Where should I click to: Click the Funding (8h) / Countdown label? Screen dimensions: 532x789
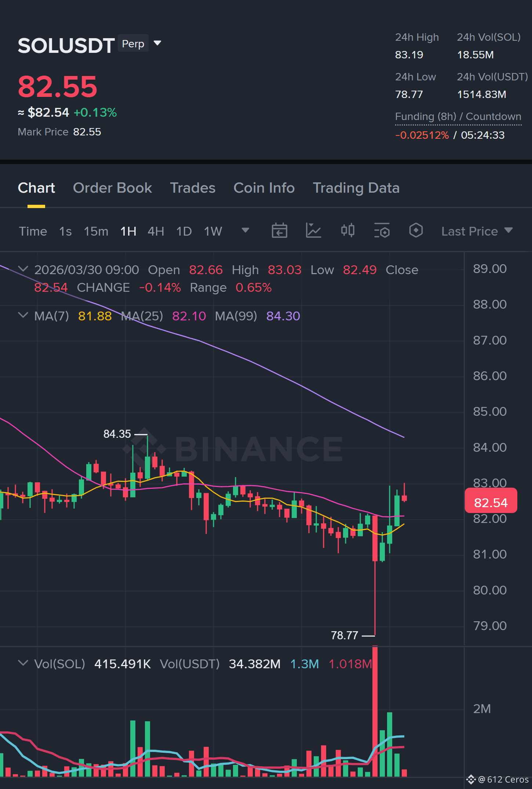coord(458,117)
